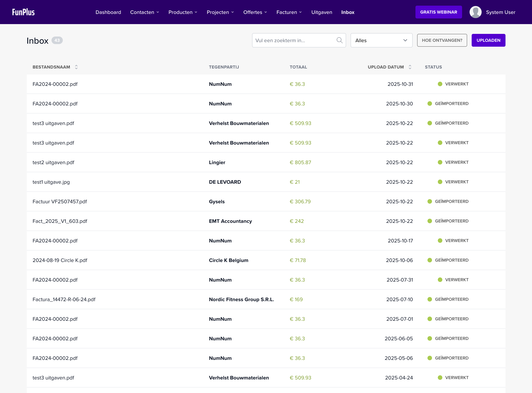532x393 pixels.
Task: Click the Hoe ontvangen? button
Action: coord(442,40)
